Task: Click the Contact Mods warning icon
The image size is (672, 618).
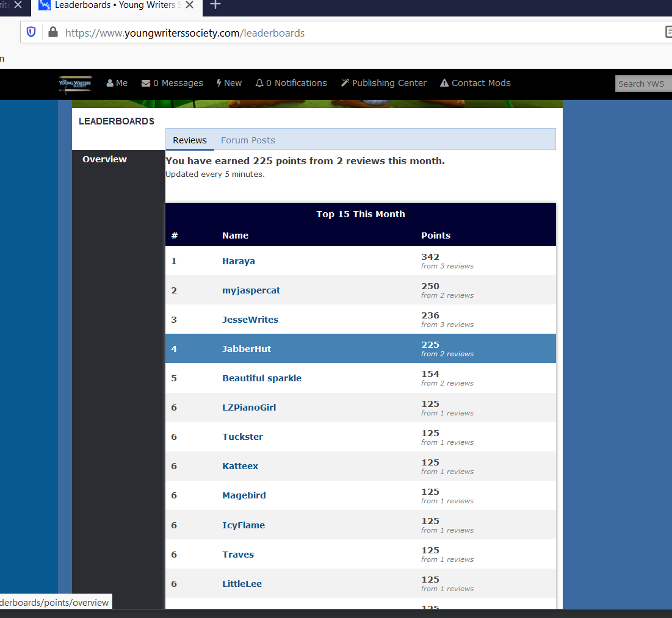Action: tap(444, 82)
